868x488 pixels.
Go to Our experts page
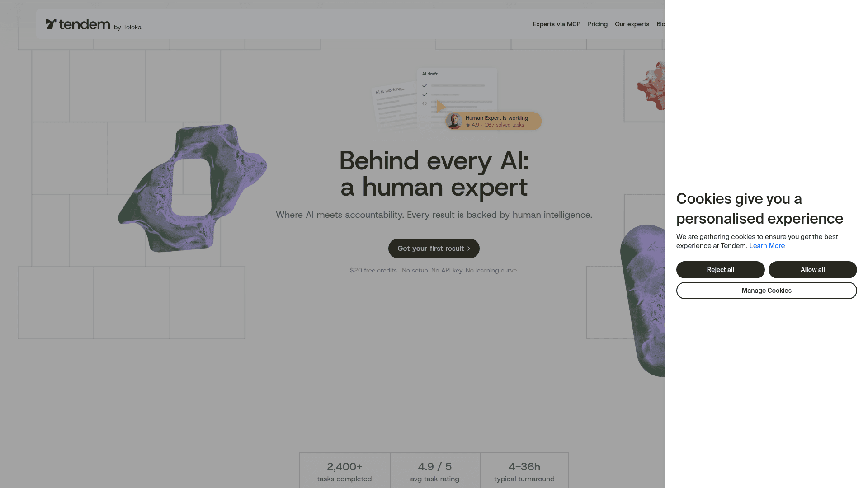[632, 24]
